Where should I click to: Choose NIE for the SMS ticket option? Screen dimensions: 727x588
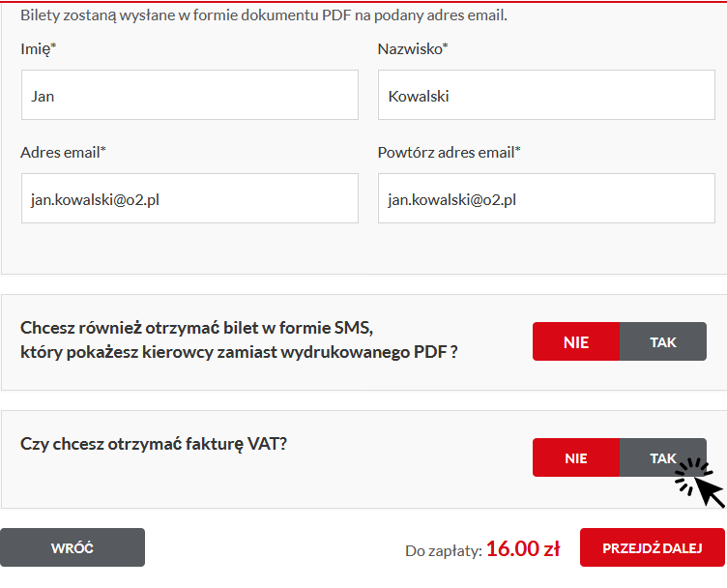576,341
